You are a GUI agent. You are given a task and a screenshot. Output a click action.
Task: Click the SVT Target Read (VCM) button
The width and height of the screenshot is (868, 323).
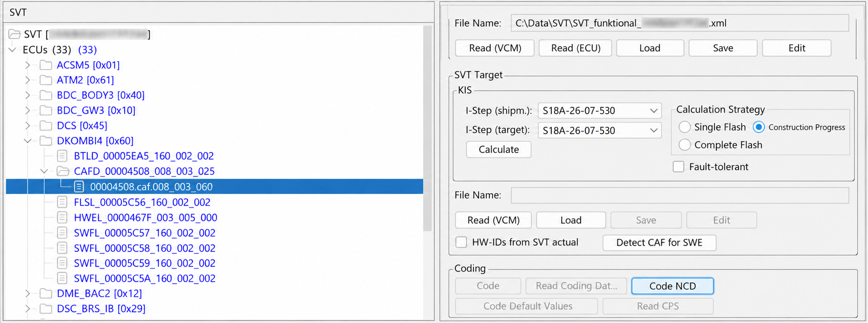494,220
